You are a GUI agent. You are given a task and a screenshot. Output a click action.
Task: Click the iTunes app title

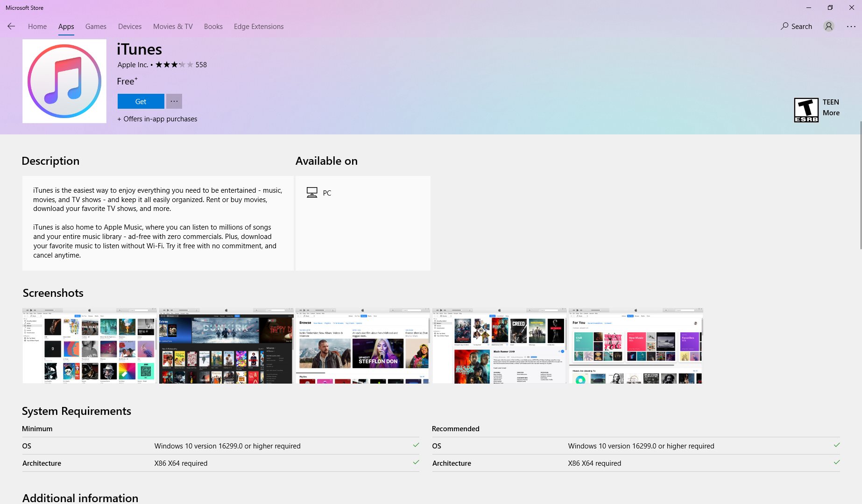[139, 49]
